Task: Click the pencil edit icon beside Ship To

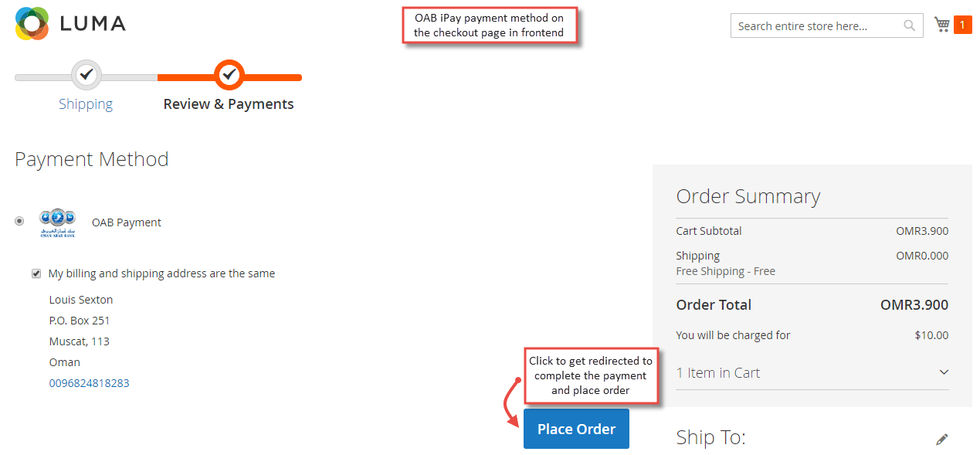Action: coord(941,439)
